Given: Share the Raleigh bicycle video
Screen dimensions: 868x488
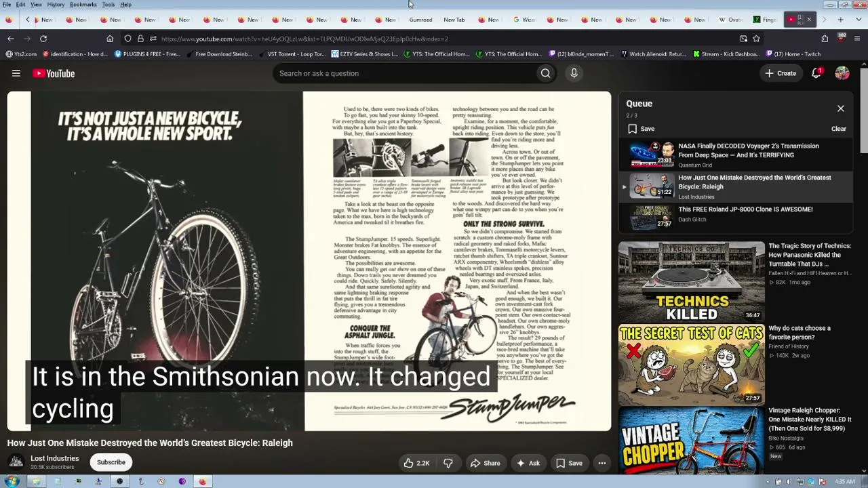Looking at the screenshot, I should pos(485,463).
